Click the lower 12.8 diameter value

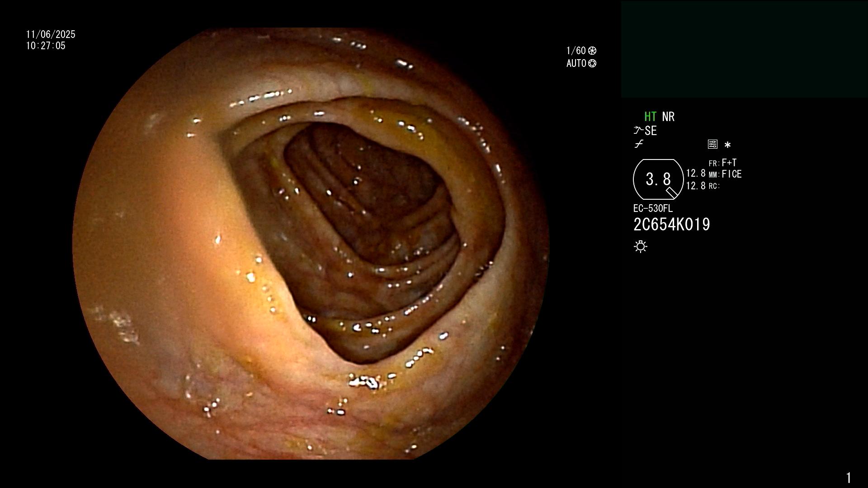point(696,186)
